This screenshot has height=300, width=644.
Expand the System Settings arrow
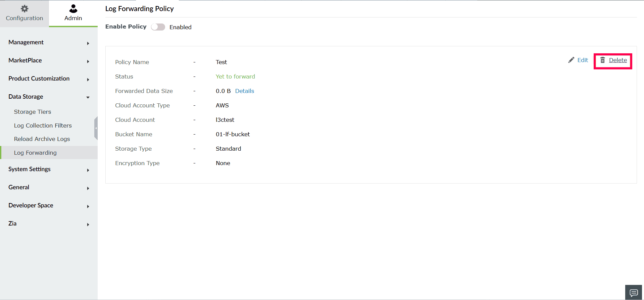(88, 170)
